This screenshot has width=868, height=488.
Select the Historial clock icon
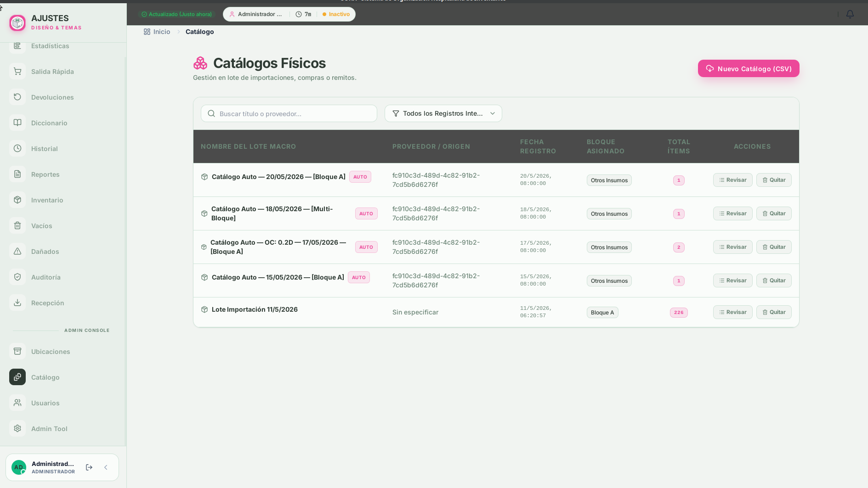tap(17, 148)
